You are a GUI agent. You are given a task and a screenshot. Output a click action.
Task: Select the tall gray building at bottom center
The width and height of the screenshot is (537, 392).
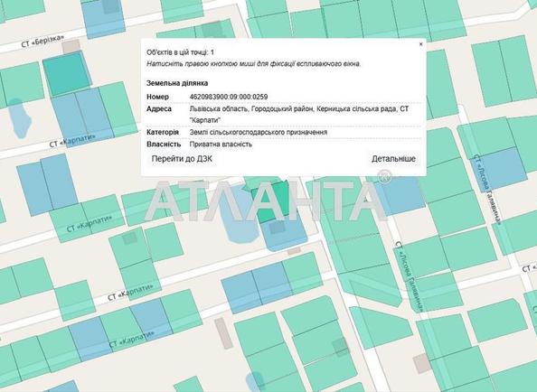(223, 333)
